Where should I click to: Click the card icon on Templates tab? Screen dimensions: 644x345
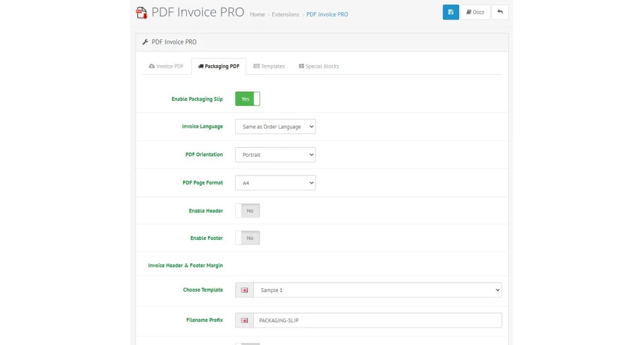256,66
